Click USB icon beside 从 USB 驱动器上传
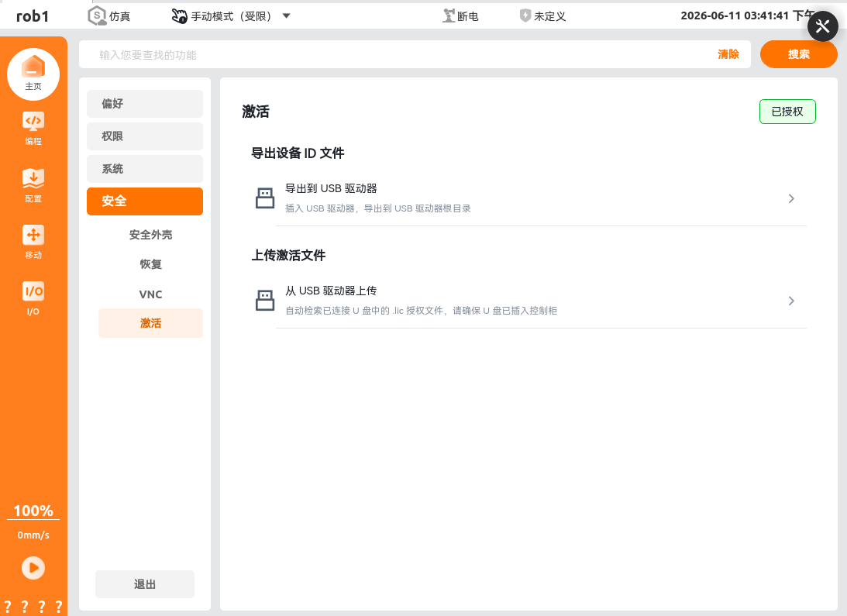Viewport: 847px width, 616px height. tap(265, 301)
